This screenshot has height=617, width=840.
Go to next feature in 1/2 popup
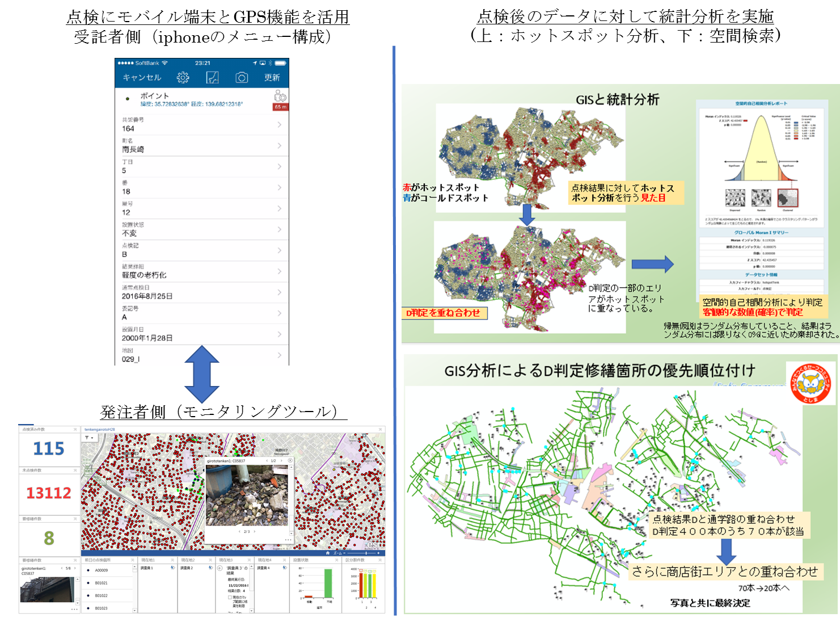(281, 461)
